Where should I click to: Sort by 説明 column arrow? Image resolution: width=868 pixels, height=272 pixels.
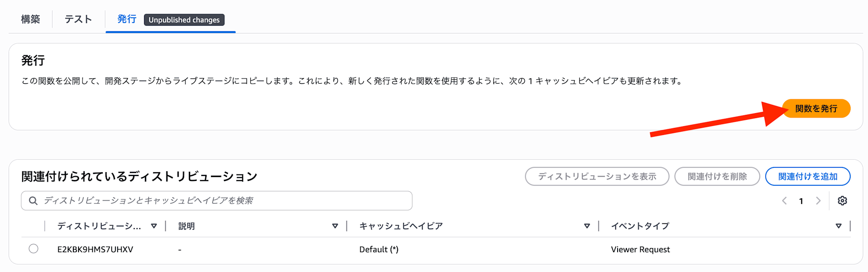point(335,226)
